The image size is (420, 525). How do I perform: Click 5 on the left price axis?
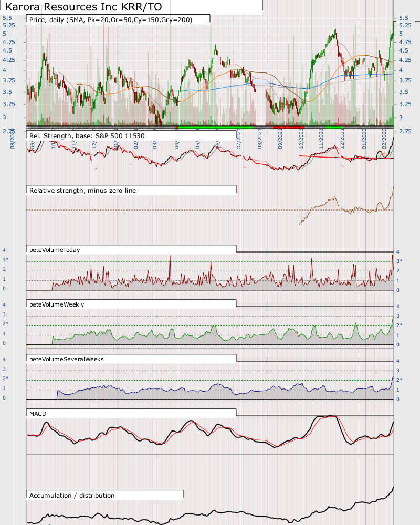(x=4, y=34)
